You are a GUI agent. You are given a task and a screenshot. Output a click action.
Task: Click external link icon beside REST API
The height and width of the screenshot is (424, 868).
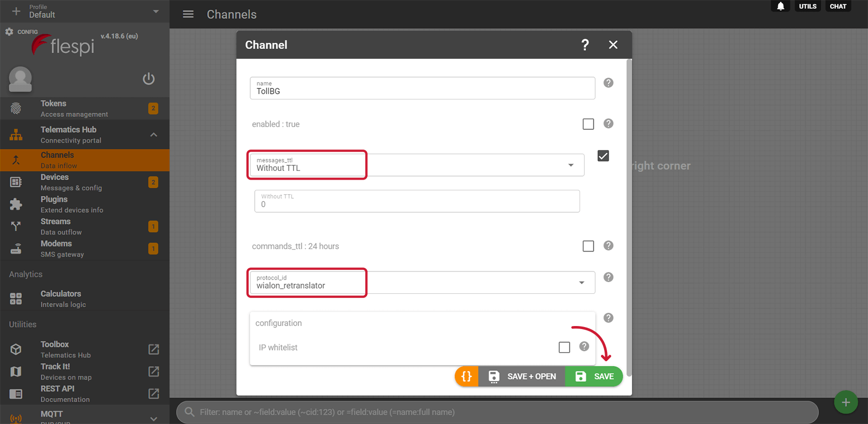click(x=154, y=393)
